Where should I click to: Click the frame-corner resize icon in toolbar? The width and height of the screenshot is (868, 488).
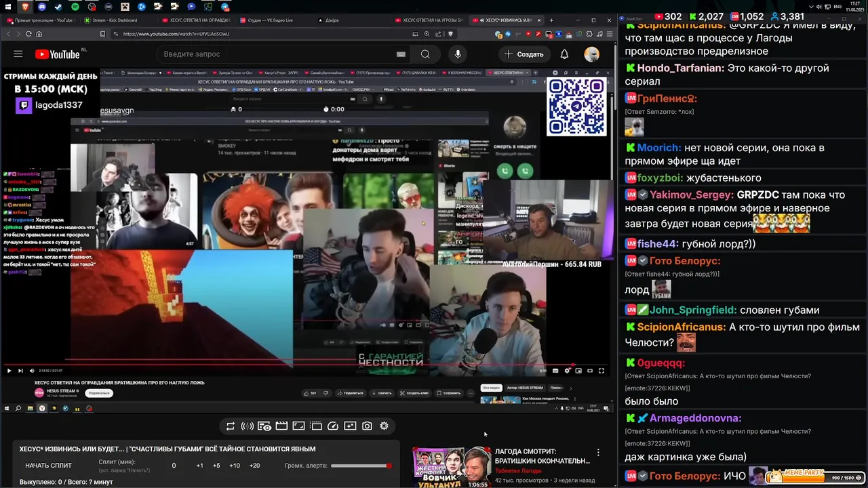pyautogui.click(x=298, y=426)
